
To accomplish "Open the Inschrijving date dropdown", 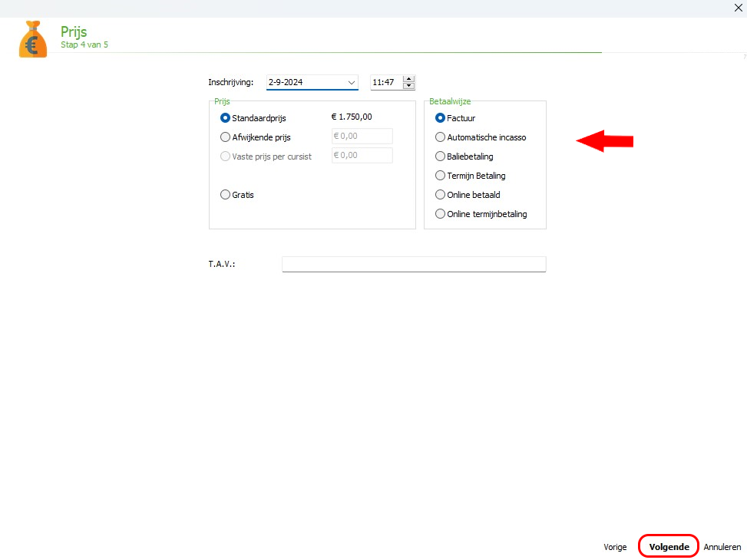I will pyautogui.click(x=352, y=82).
